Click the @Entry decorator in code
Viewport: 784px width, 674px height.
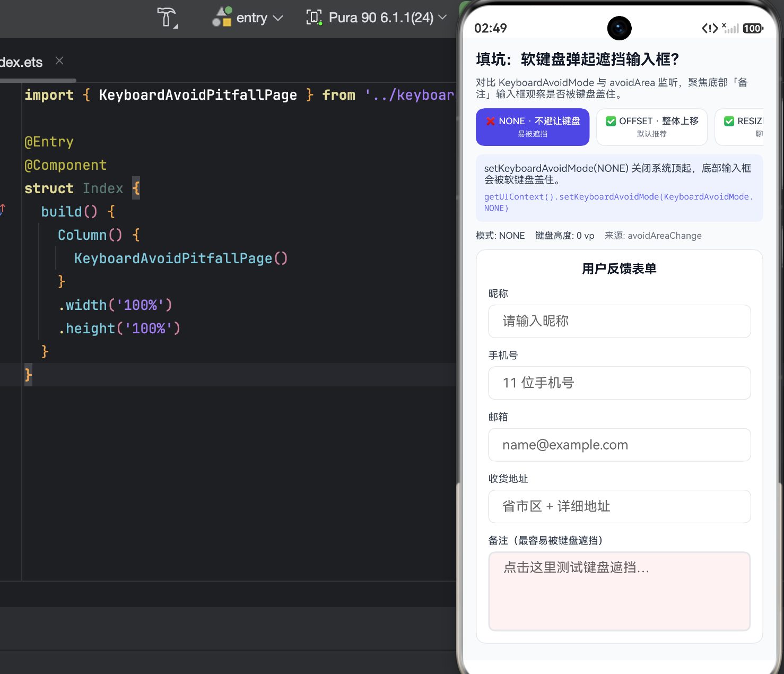coord(49,142)
